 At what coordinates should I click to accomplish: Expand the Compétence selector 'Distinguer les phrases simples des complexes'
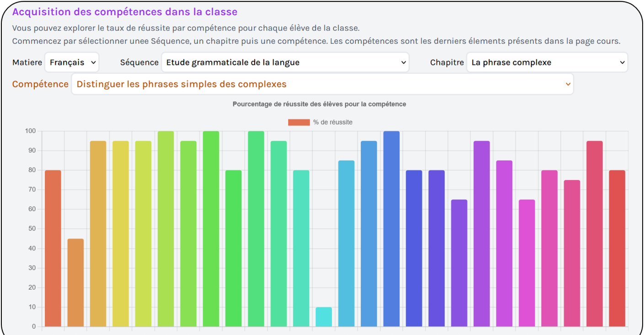322,84
